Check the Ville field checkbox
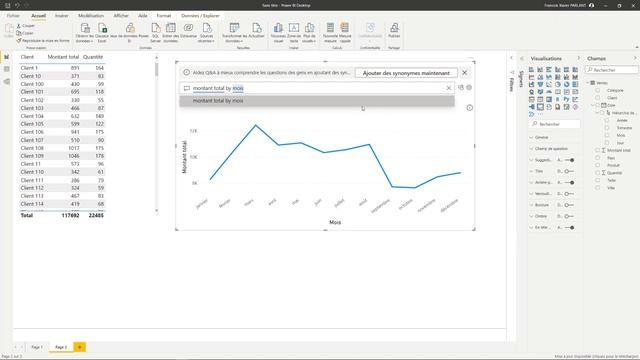 [598, 188]
